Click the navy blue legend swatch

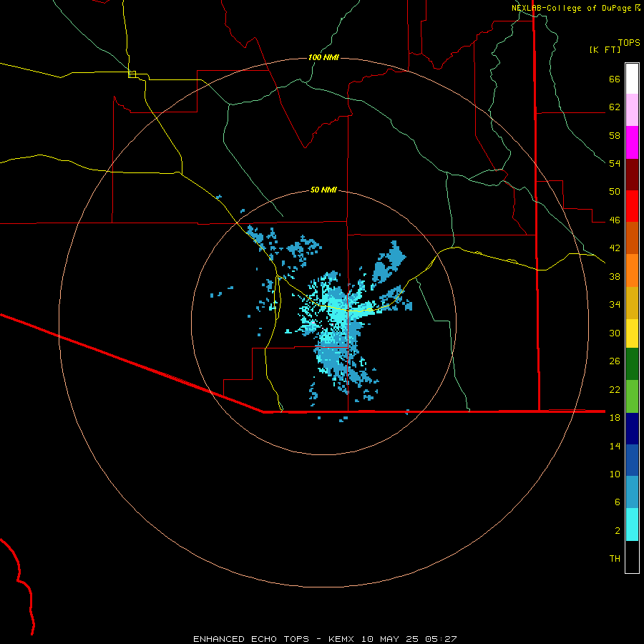coord(632,429)
